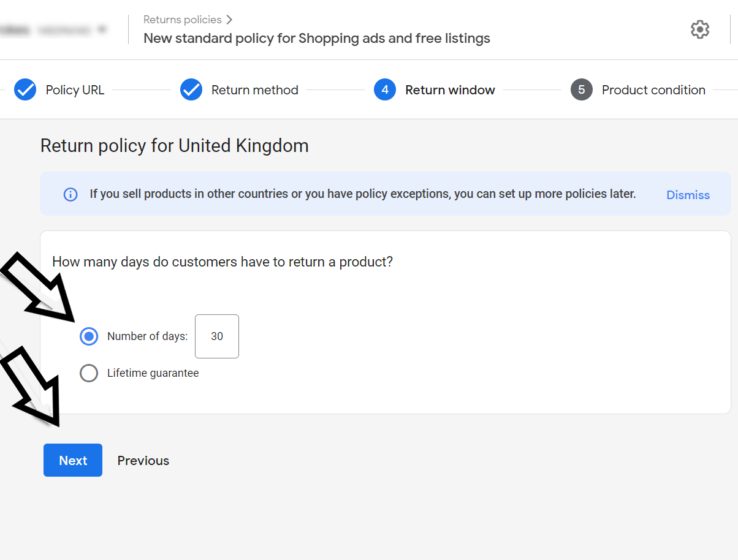
Task: Click the info icon in the banner
Action: [70, 194]
